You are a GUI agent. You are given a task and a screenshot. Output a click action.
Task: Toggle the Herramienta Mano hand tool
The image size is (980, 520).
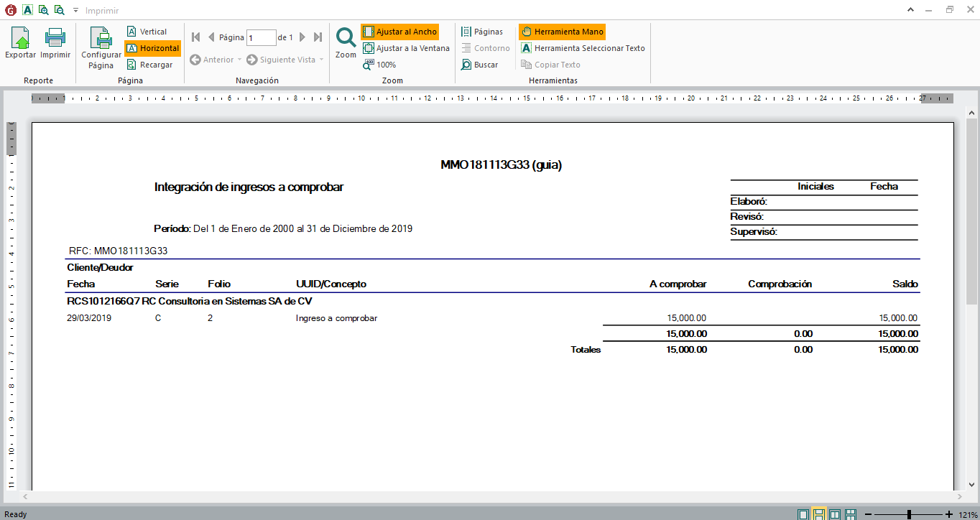pos(562,32)
